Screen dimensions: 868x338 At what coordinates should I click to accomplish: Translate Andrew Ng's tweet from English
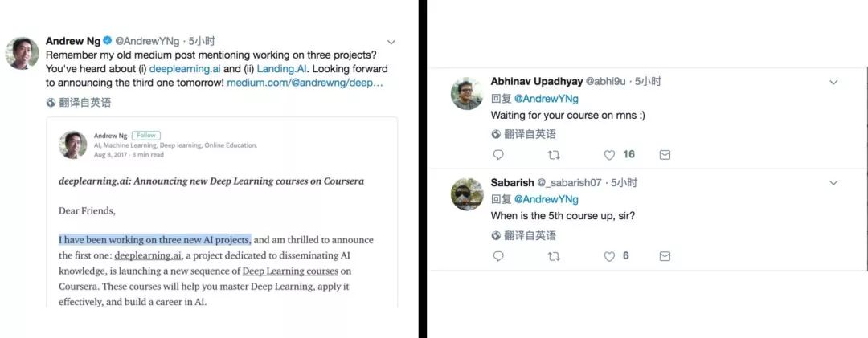[79, 103]
